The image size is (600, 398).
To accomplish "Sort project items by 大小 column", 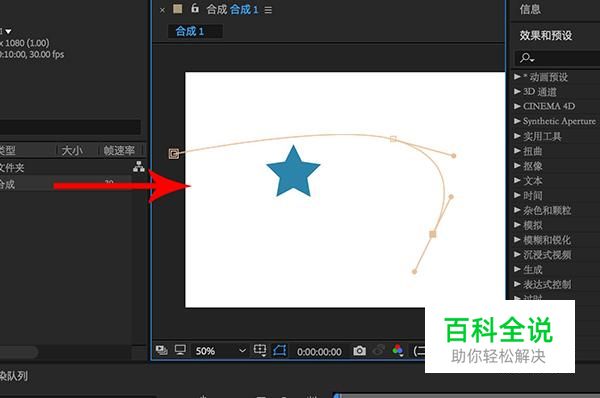I will point(72,150).
